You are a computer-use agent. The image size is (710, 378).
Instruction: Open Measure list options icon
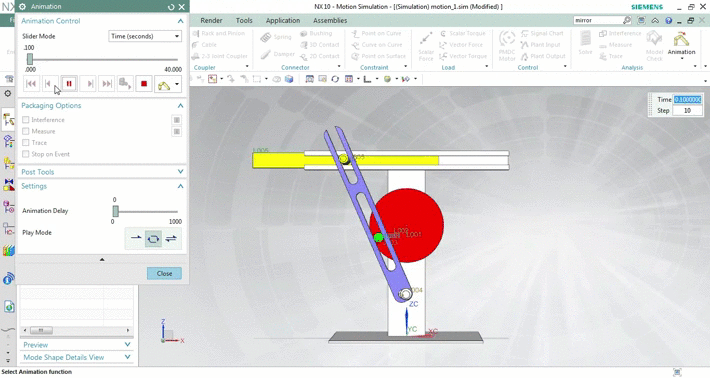[177, 132]
